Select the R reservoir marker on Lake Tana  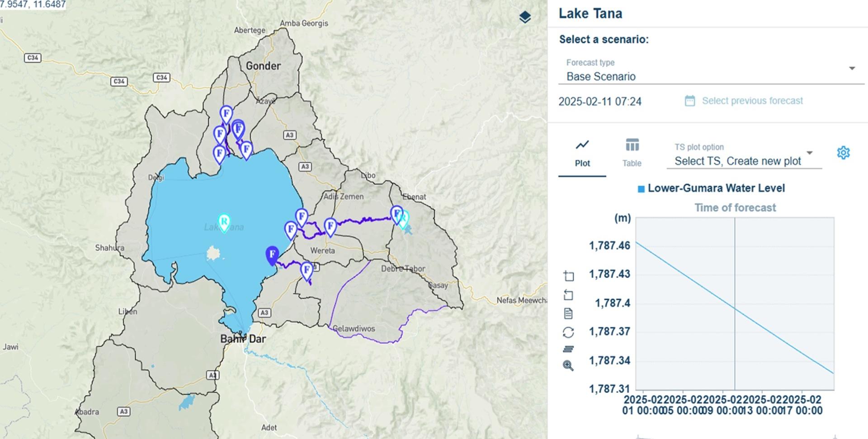coord(225,222)
